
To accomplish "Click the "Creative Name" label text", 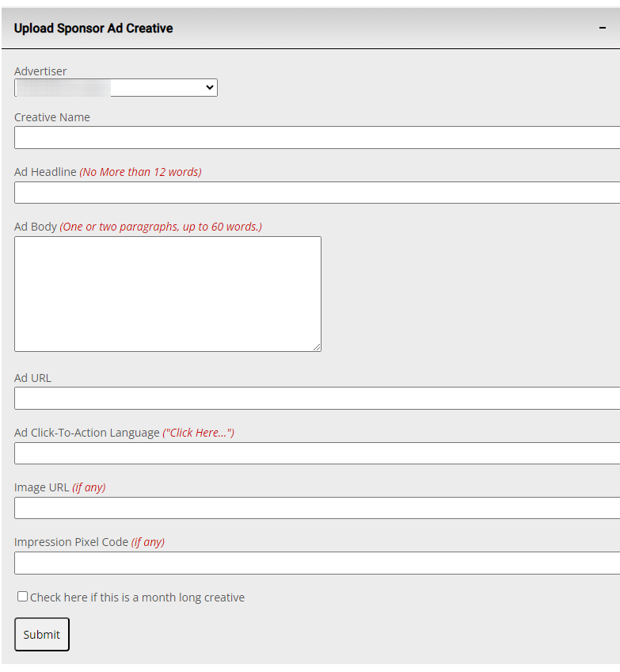I will coord(52,117).
